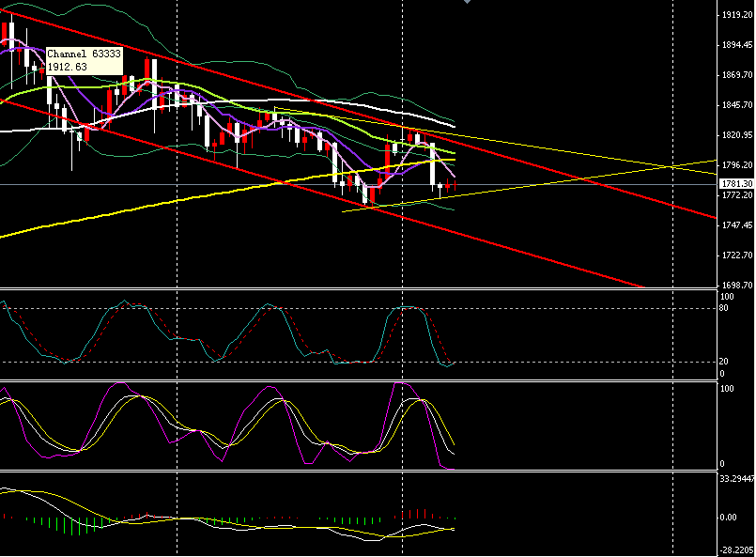Screen dimensions: 756x557
Task: Click the 33.29447 scale value in MACD panel
Action: coord(736,478)
